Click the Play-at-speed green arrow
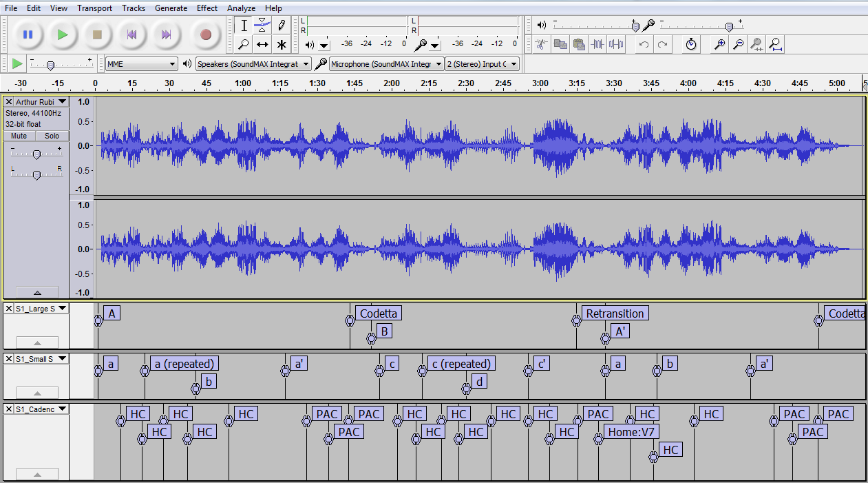Image resolution: width=868 pixels, height=483 pixels. (x=17, y=63)
